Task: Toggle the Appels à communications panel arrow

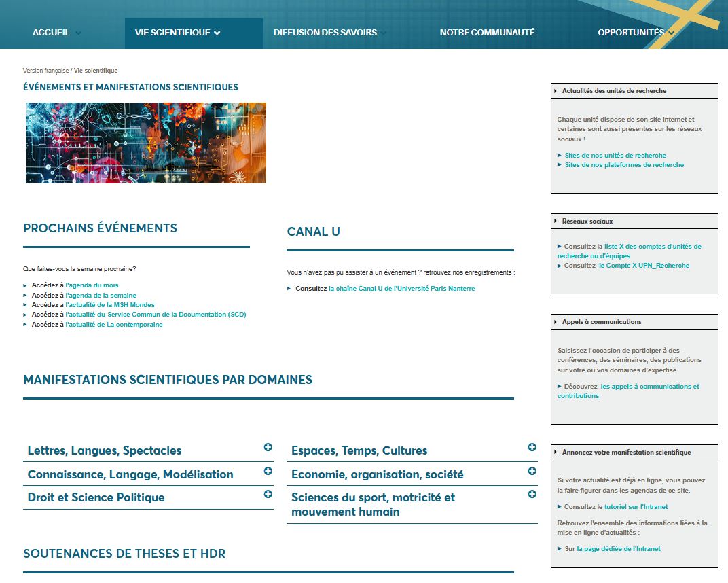Action: coord(556,322)
